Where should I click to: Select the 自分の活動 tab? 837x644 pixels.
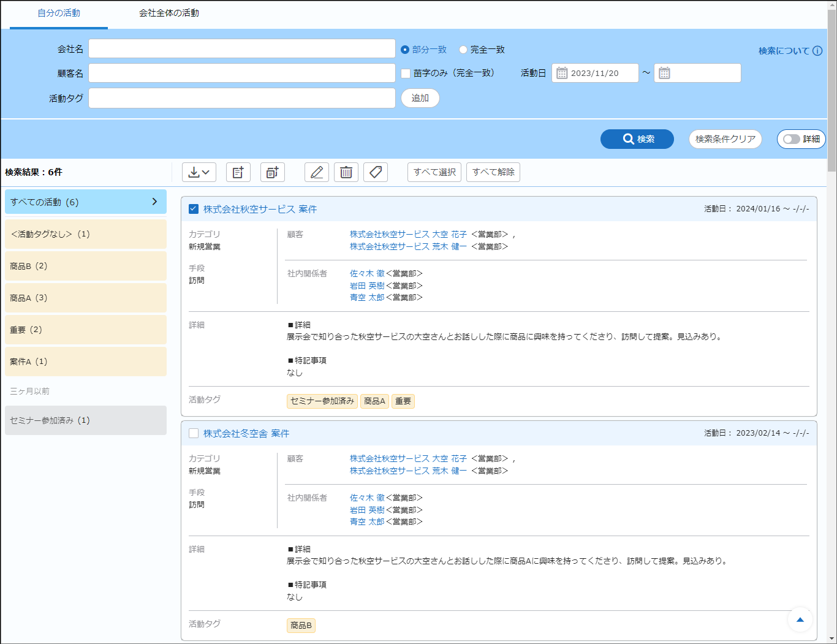point(59,13)
